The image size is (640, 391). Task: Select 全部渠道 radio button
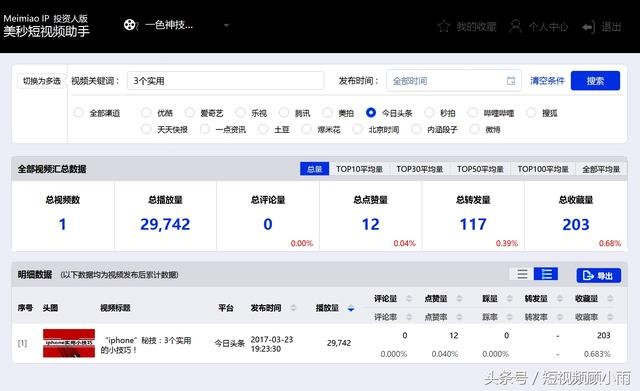(78, 113)
